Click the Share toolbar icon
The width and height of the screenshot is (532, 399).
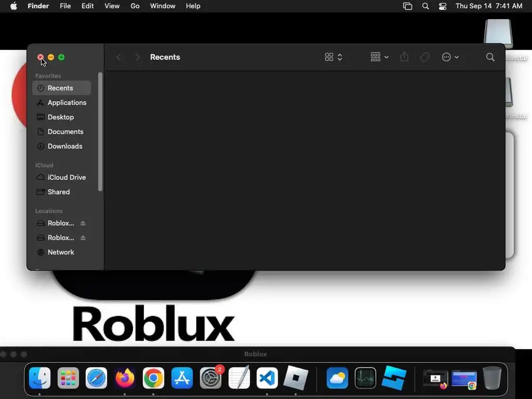(404, 57)
